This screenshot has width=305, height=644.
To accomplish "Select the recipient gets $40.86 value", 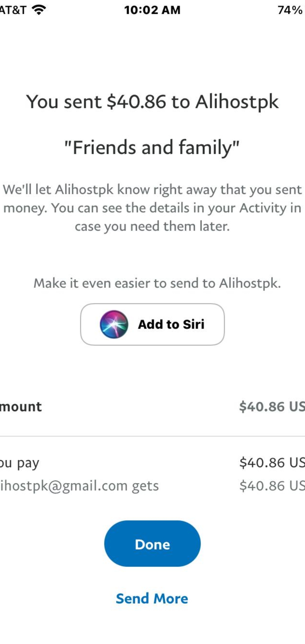I will click(x=272, y=486).
